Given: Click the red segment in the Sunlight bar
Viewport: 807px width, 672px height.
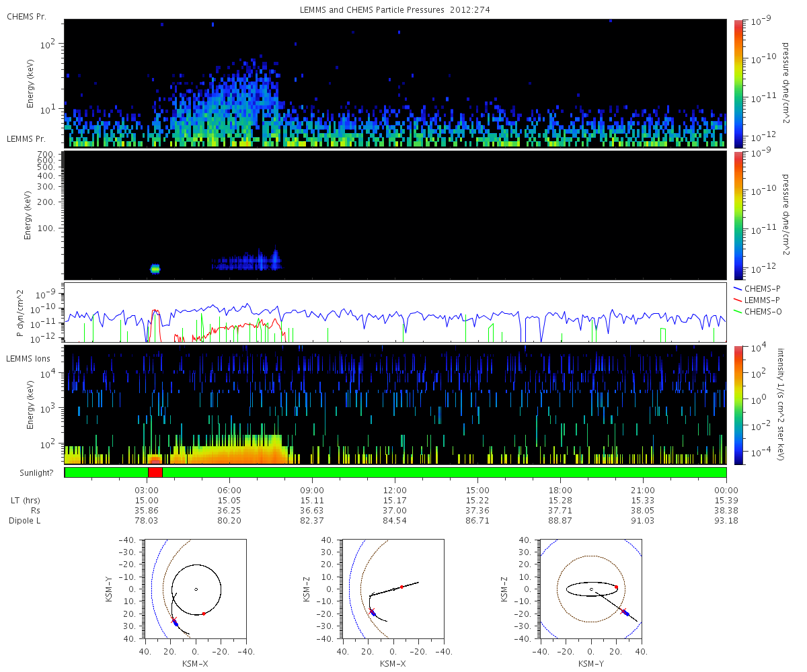Looking at the screenshot, I should tap(155, 472).
